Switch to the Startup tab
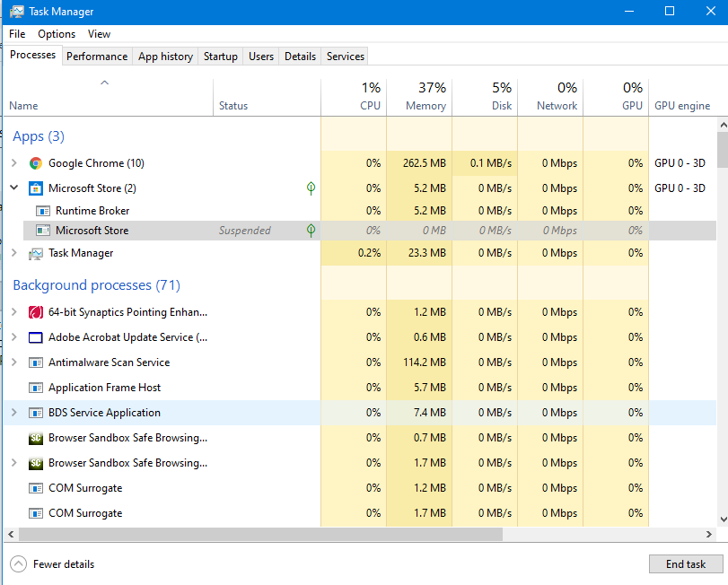Viewport: 728px width, 585px height. point(221,57)
